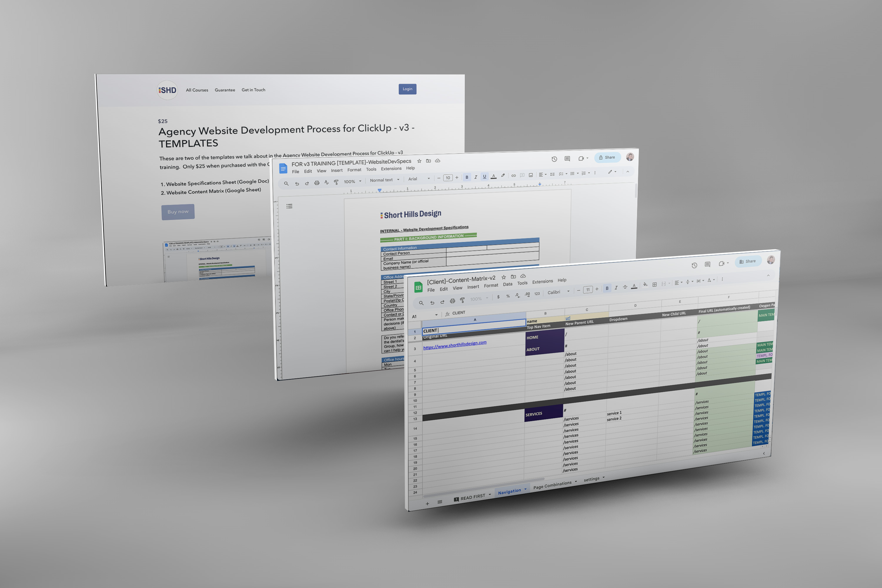882x588 pixels.
Task: Star the Content-Matrix-v2 spreadsheet
Action: point(504,278)
